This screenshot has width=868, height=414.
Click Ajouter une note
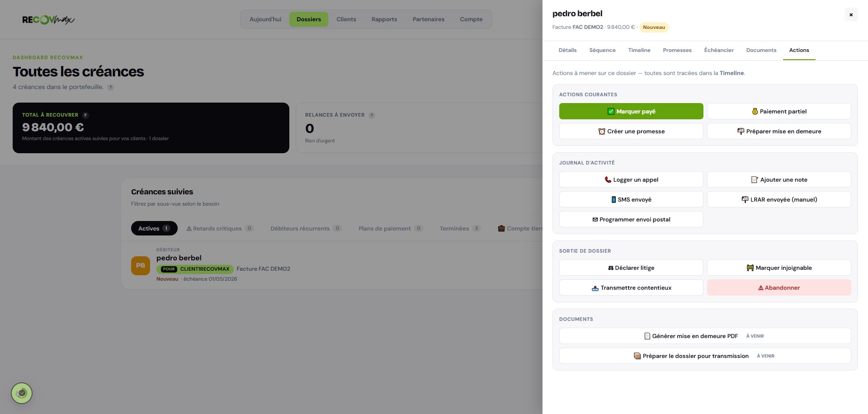coord(779,180)
